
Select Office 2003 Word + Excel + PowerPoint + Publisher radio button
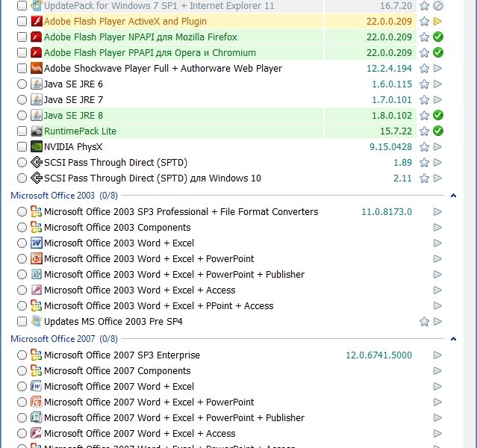pos(22,274)
